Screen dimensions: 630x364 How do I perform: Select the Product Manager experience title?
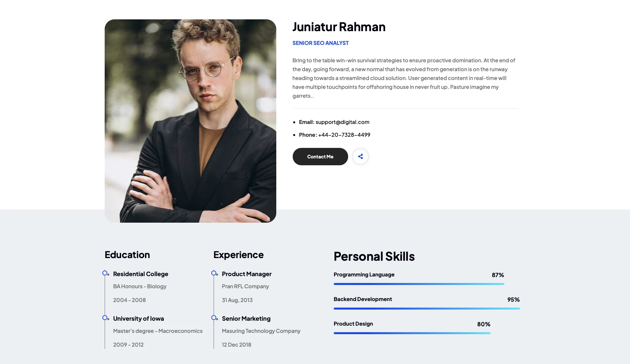pos(246,274)
